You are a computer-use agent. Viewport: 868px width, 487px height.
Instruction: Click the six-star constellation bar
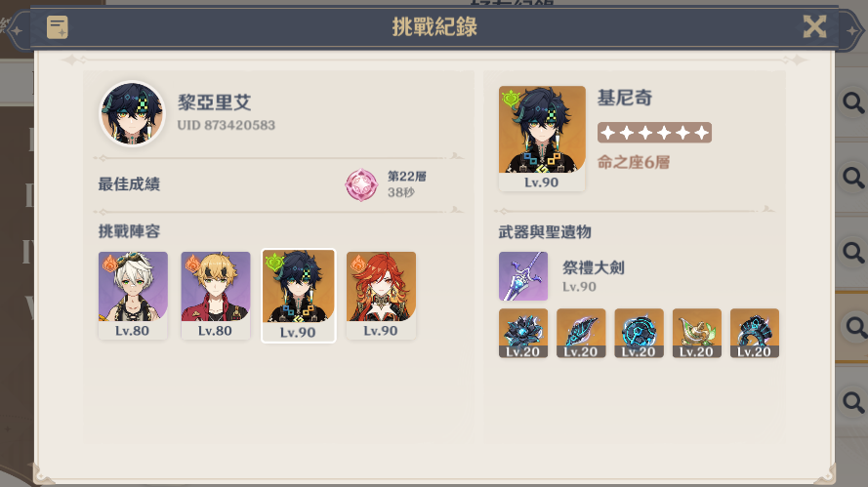coord(654,133)
